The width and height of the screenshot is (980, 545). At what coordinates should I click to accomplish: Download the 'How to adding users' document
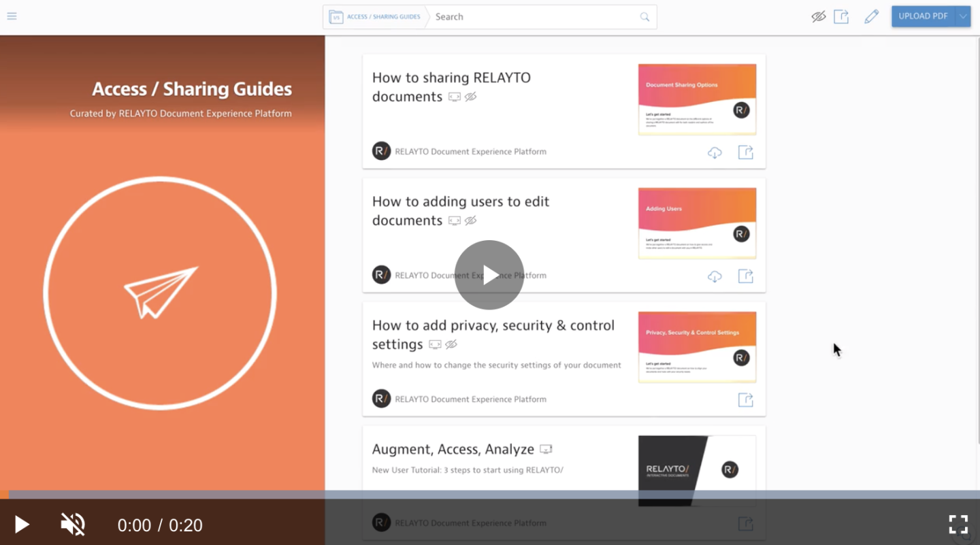coord(715,276)
